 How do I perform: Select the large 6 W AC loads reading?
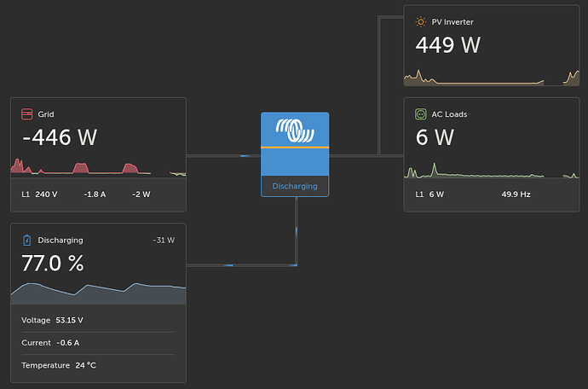pyautogui.click(x=435, y=137)
